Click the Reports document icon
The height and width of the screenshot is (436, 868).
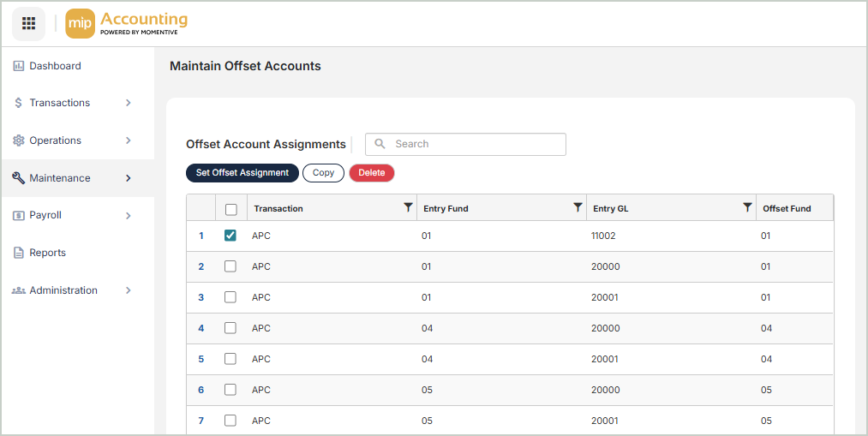tap(18, 253)
